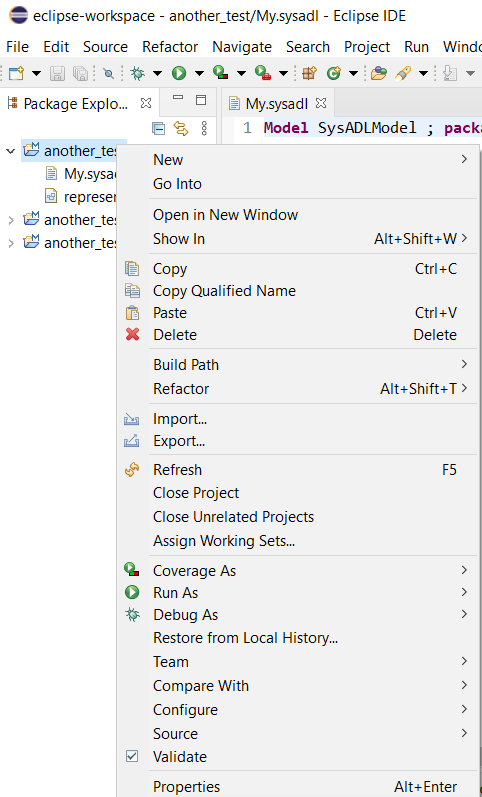Open the New wizard dropdown arrow
Viewport: 482px width, 797px height.
click(x=36, y=74)
